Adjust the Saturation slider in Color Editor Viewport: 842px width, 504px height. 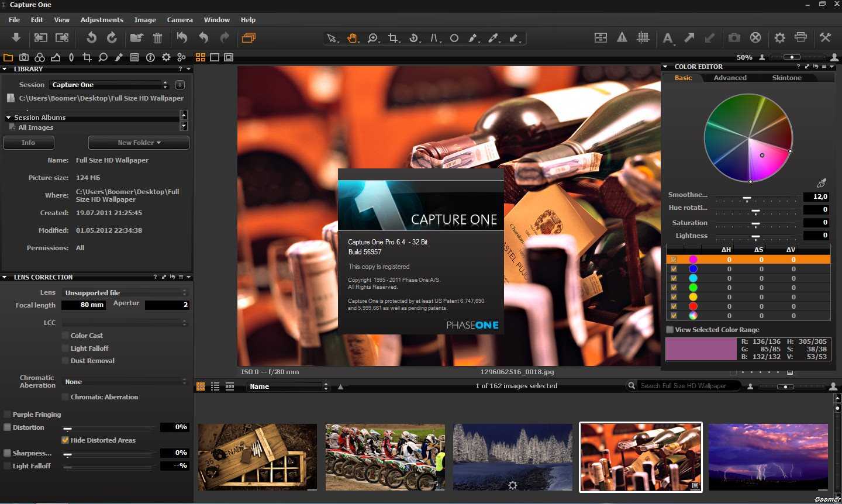[756, 223]
